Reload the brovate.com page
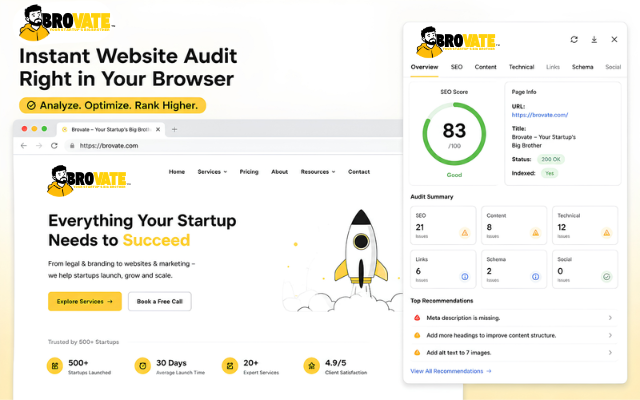 coord(54,146)
